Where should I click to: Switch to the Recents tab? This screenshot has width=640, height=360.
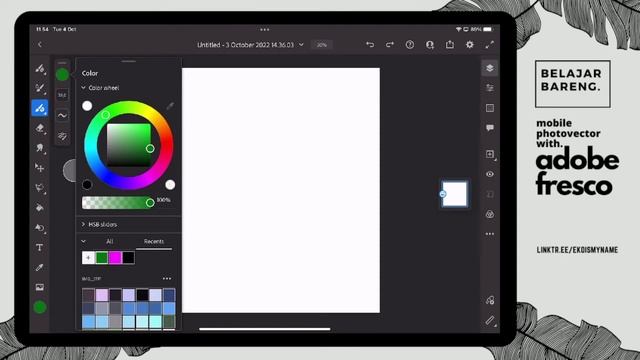[x=154, y=242]
